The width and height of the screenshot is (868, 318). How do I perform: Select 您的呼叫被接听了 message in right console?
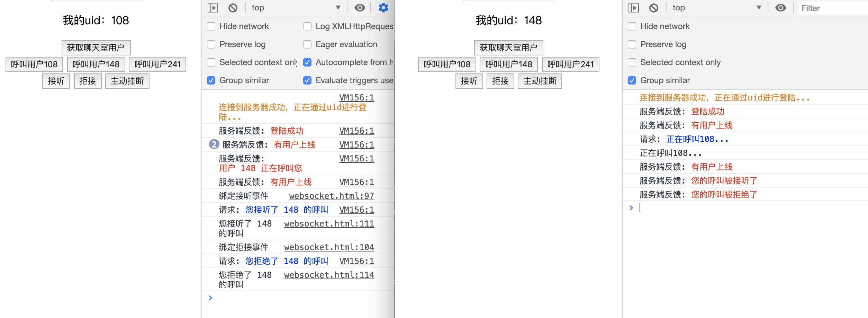pos(724,181)
